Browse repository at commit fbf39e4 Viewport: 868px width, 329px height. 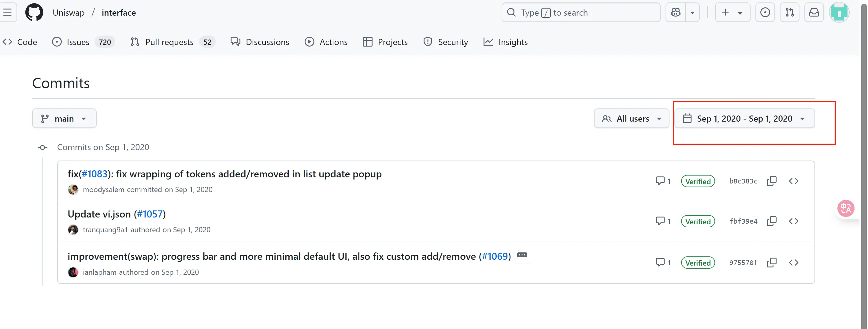(x=793, y=221)
